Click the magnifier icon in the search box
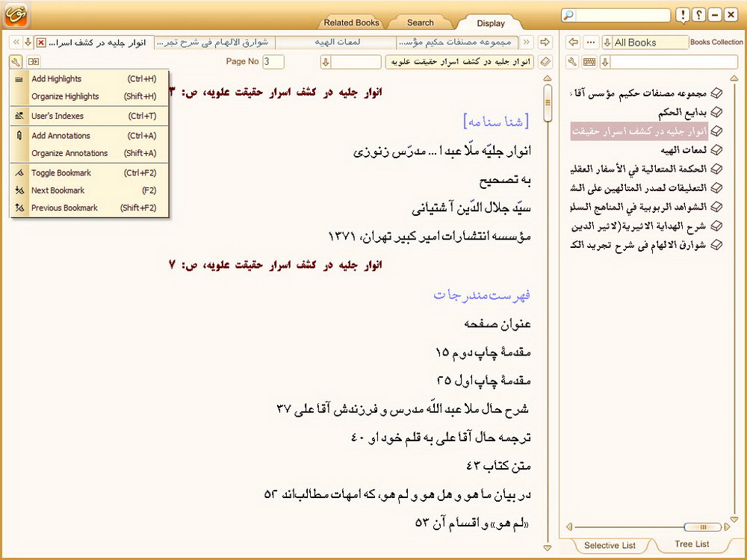Image resolution: width=747 pixels, height=560 pixels. (x=569, y=15)
